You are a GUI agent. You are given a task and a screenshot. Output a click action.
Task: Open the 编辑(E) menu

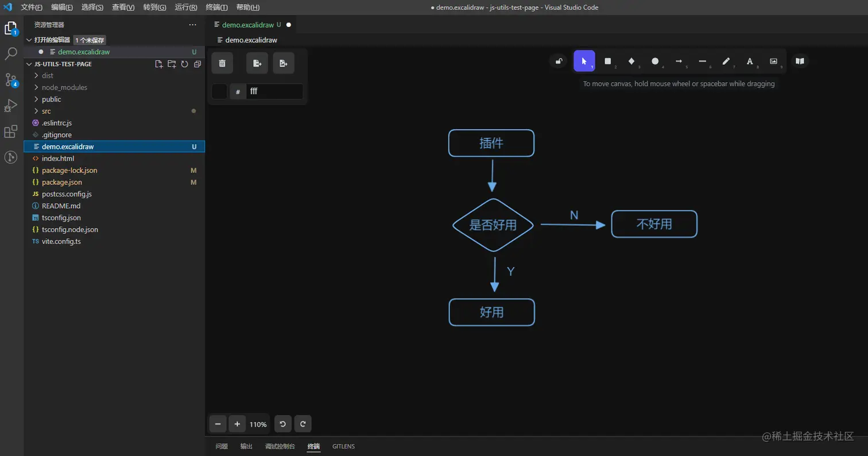click(62, 7)
